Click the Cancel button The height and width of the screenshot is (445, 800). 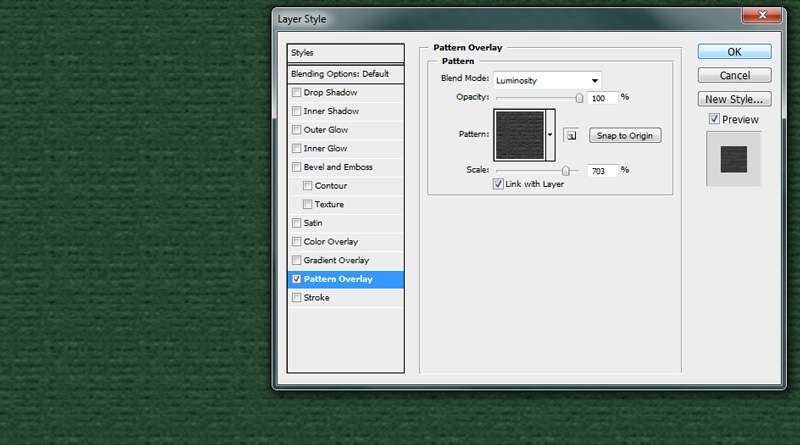(x=734, y=75)
